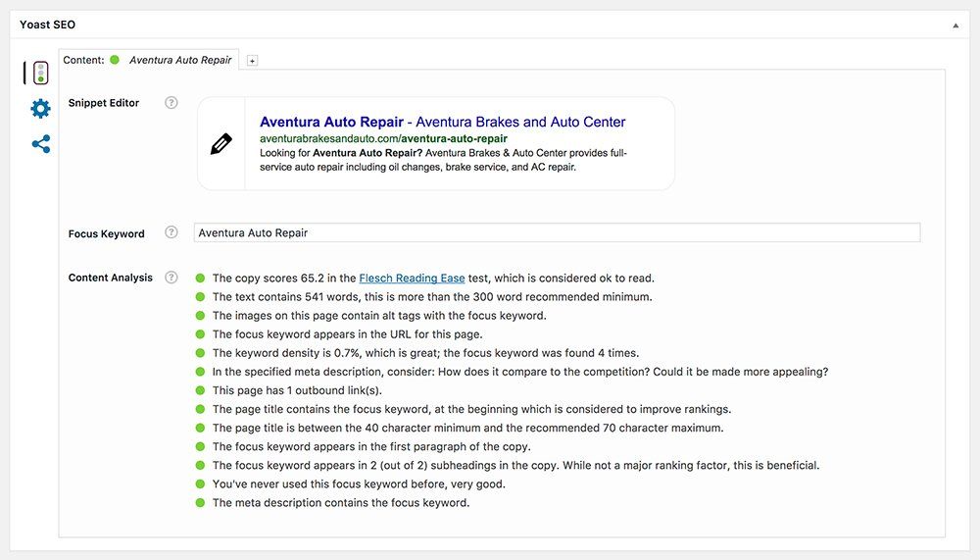The width and height of the screenshot is (980, 560).
Task: Click the text contains 541 words line
Action: [x=432, y=296]
